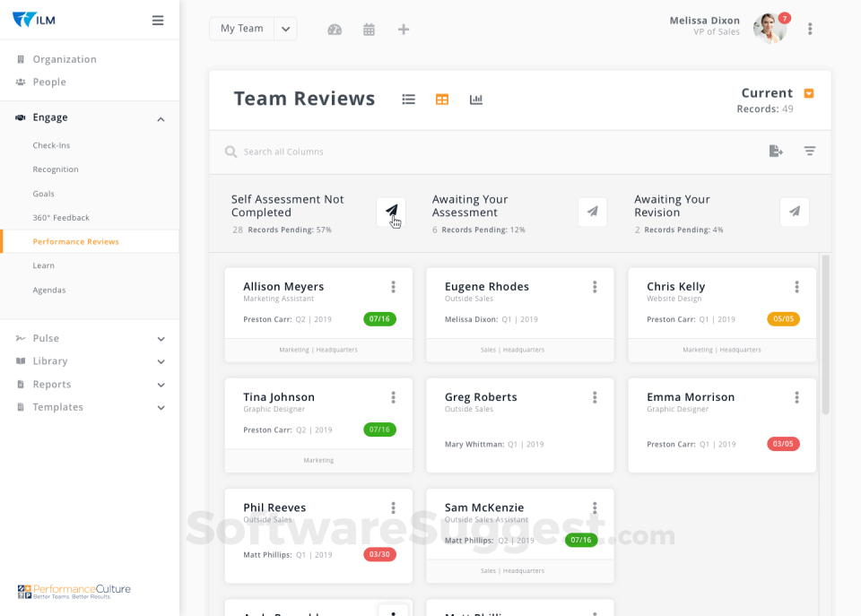Go to Learn
This screenshot has height=616, width=861.
[x=43, y=265]
